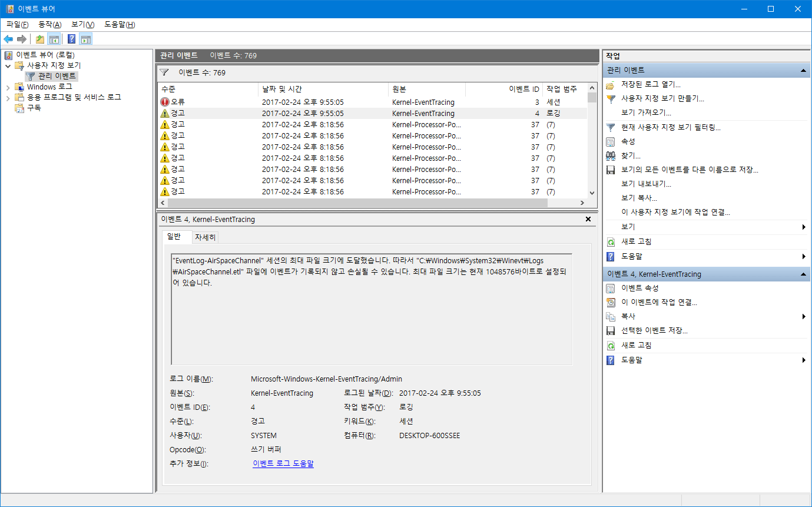The image size is (812, 507).
Task: Select the 오류 Kernel-EventTracing event row
Action: pos(373,102)
